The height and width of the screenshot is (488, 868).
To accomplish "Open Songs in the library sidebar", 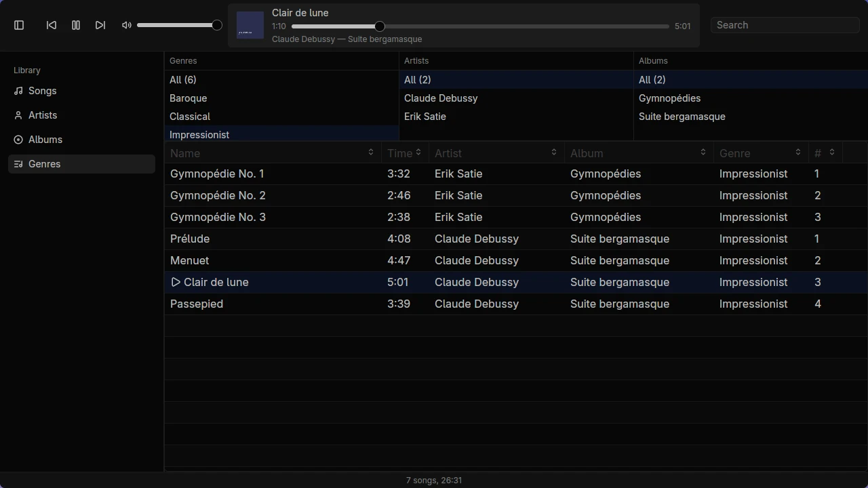I will click(x=81, y=91).
